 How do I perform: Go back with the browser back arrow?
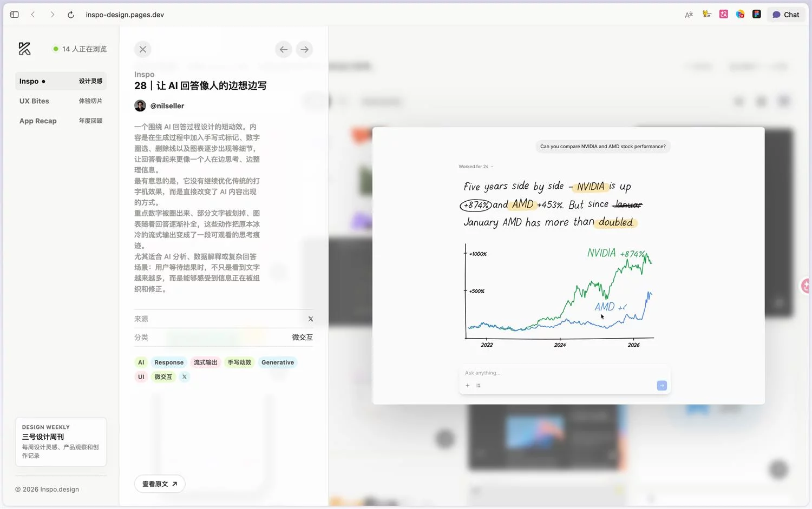point(33,15)
